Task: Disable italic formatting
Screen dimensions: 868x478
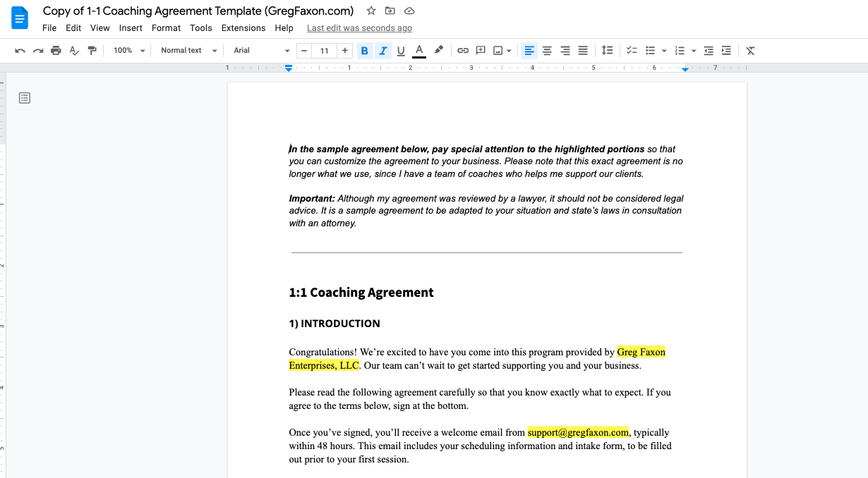Action: coord(382,50)
